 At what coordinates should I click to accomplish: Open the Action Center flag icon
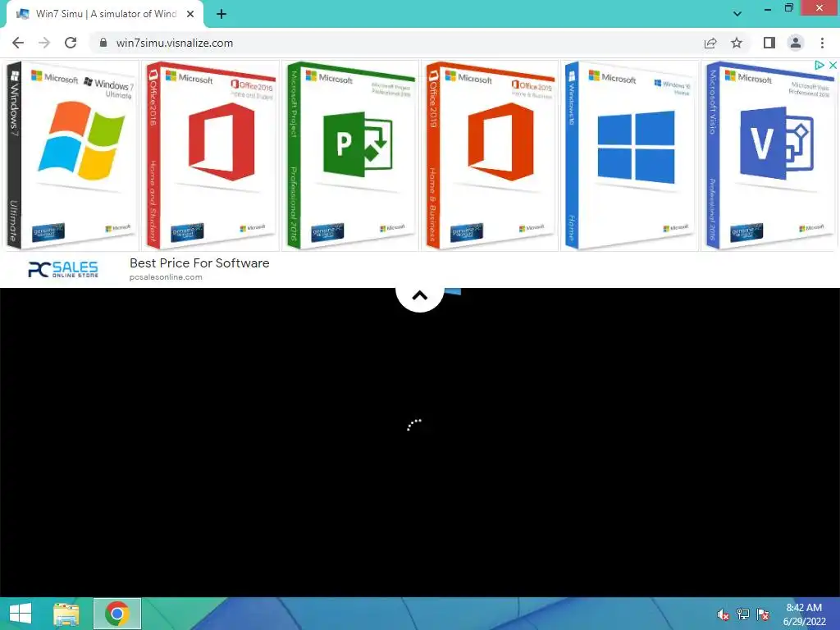763,614
